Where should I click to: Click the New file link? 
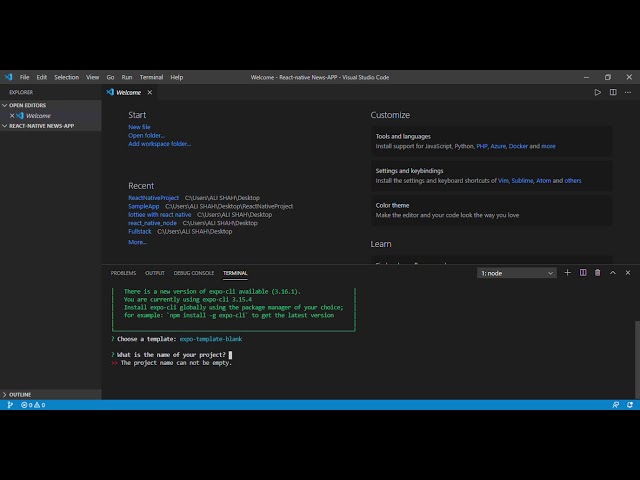click(x=139, y=127)
